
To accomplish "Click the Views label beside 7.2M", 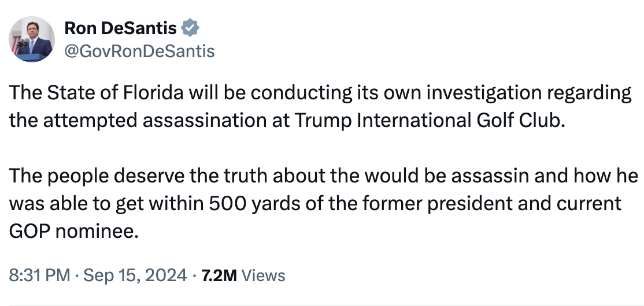I will click(x=263, y=275).
